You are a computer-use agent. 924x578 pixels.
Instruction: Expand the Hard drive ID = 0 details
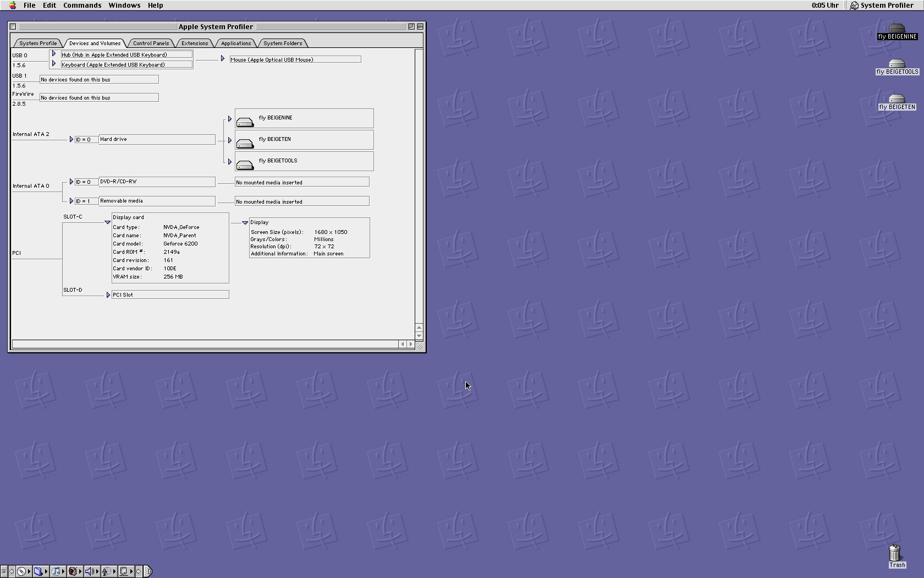coord(71,139)
